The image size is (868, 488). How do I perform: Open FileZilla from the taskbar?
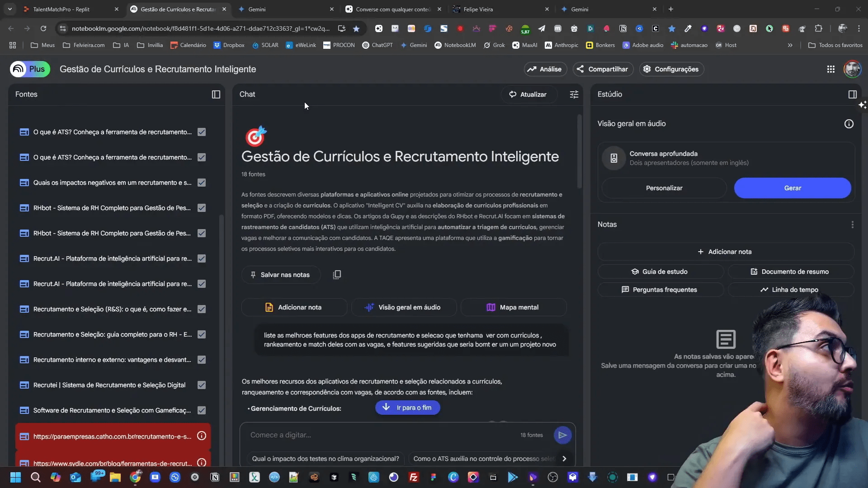tap(414, 477)
